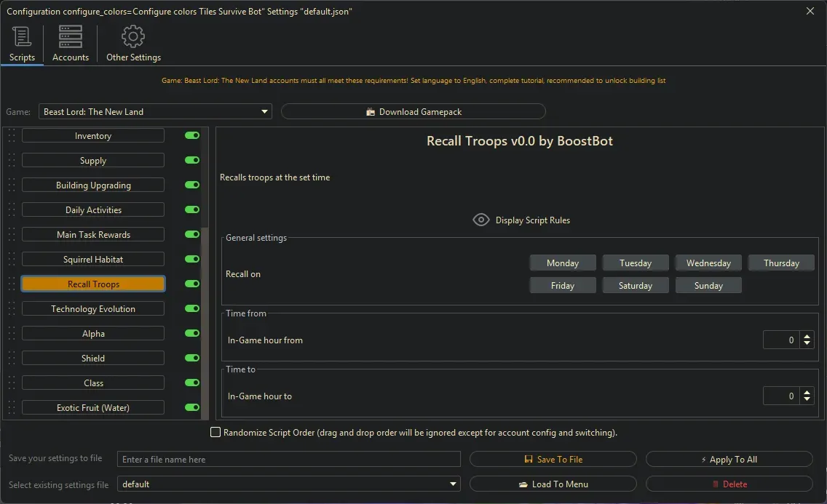The image size is (827, 504).
Task: Click drag handle beside Exotic Fruit (Water)
Action: coord(11,408)
